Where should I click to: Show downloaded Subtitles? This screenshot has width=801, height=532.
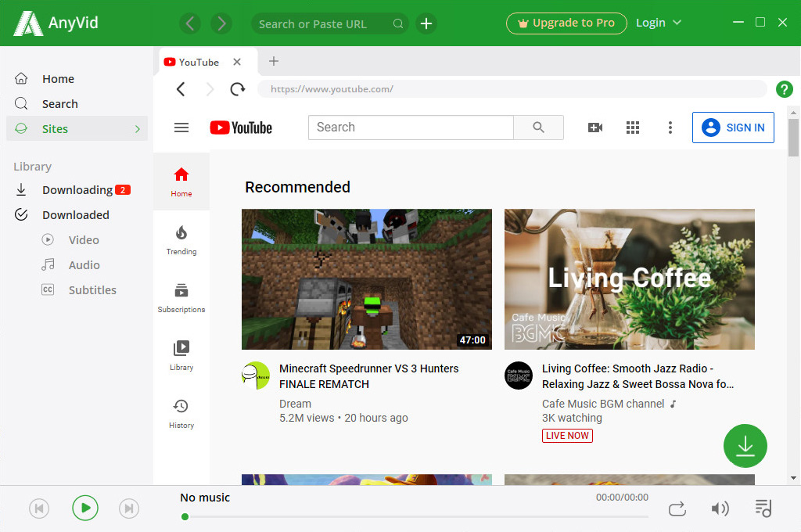tap(92, 290)
